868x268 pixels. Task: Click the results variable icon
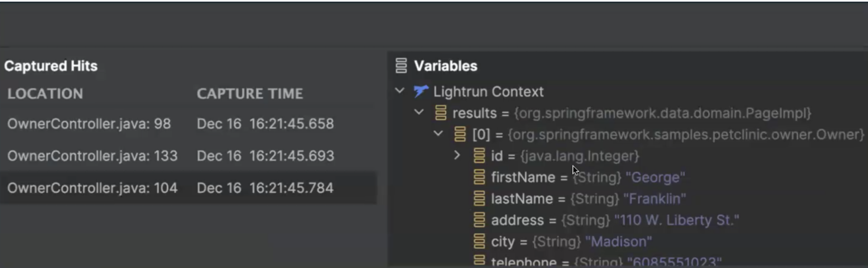[441, 113]
